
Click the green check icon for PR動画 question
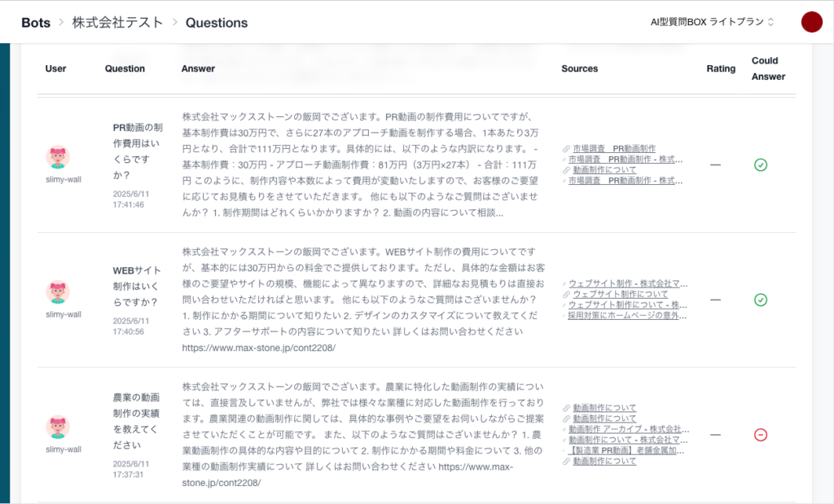point(760,165)
